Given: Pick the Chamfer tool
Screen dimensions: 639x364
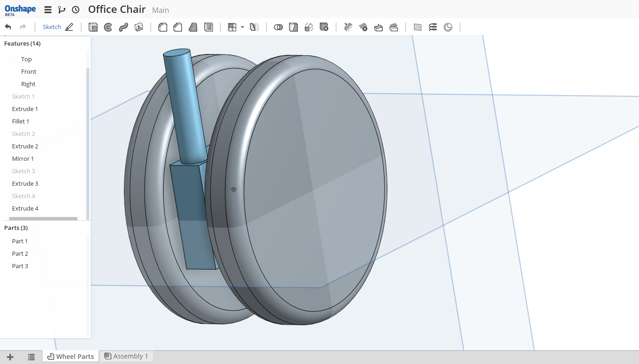Looking at the screenshot, I should pos(177,27).
